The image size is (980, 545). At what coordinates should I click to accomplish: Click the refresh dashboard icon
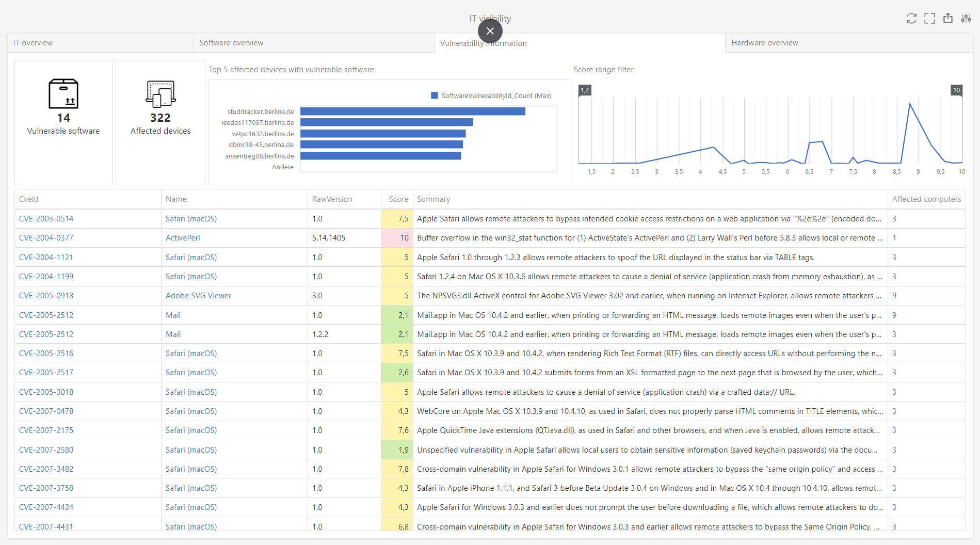[x=911, y=18]
